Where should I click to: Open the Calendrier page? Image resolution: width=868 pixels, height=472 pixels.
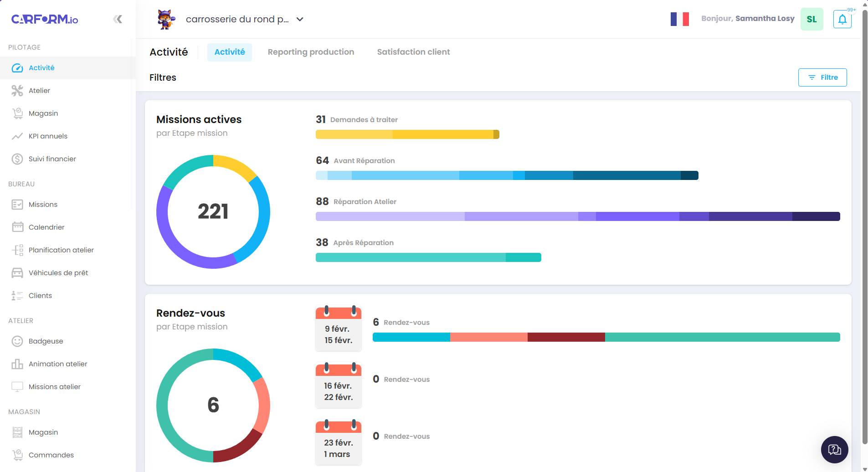pos(47,227)
